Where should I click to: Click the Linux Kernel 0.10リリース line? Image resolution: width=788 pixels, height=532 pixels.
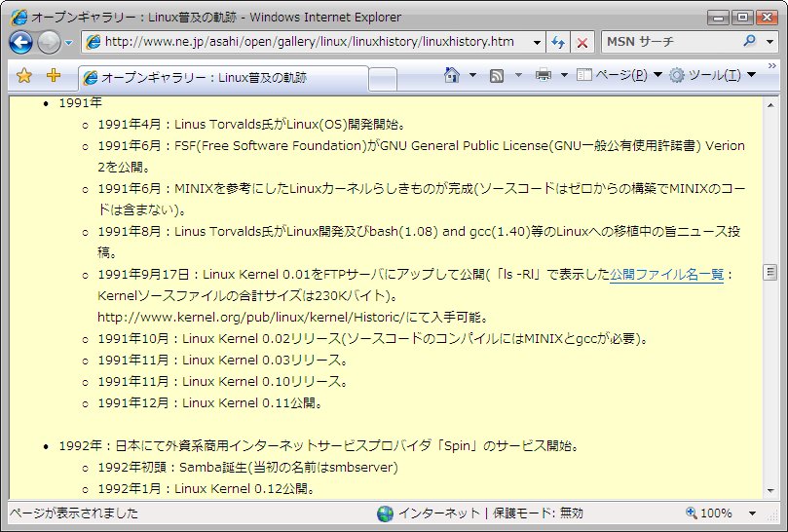[x=222, y=382]
